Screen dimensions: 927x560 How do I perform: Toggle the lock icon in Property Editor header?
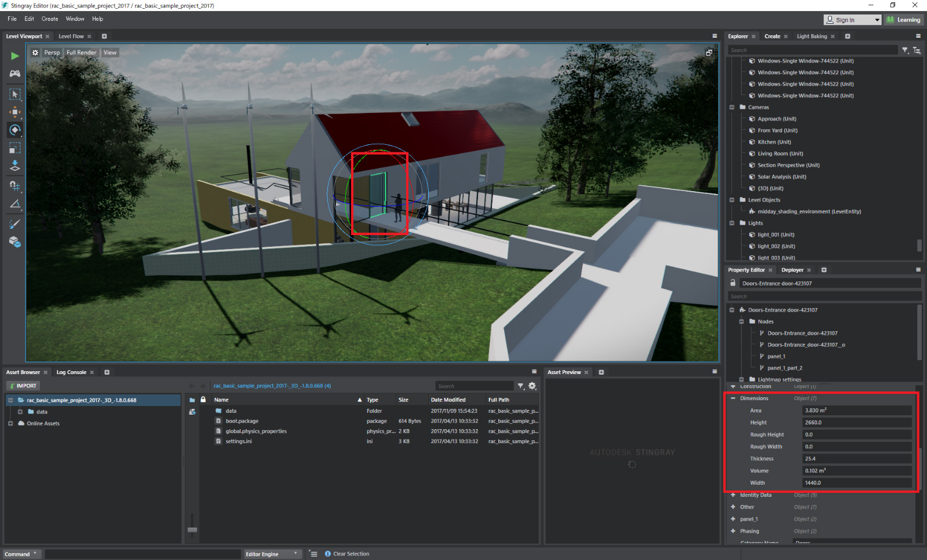[732, 283]
